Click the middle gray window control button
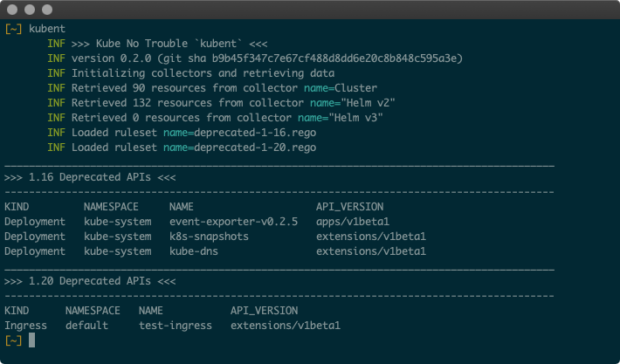Image resolution: width=620 pixels, height=364 pixels. tap(30, 10)
